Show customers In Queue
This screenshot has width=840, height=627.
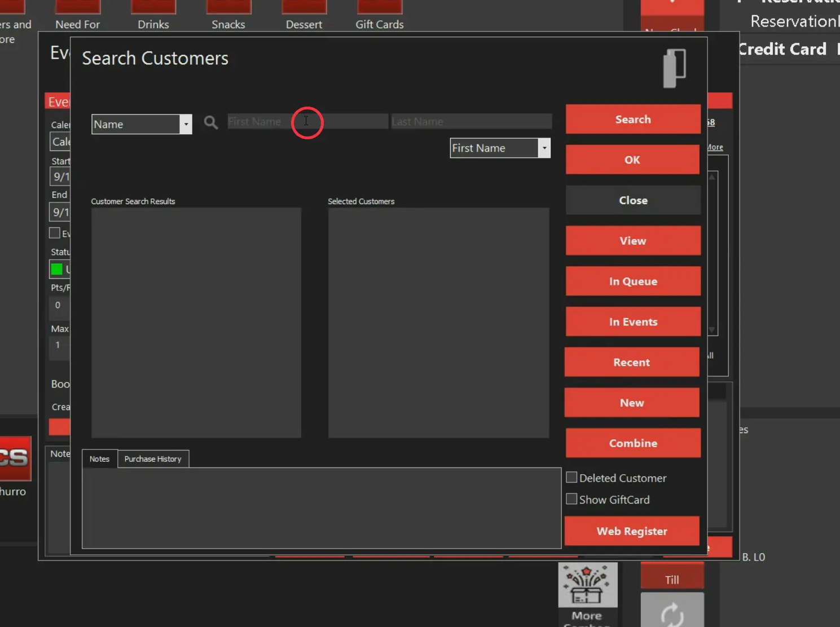[633, 281]
